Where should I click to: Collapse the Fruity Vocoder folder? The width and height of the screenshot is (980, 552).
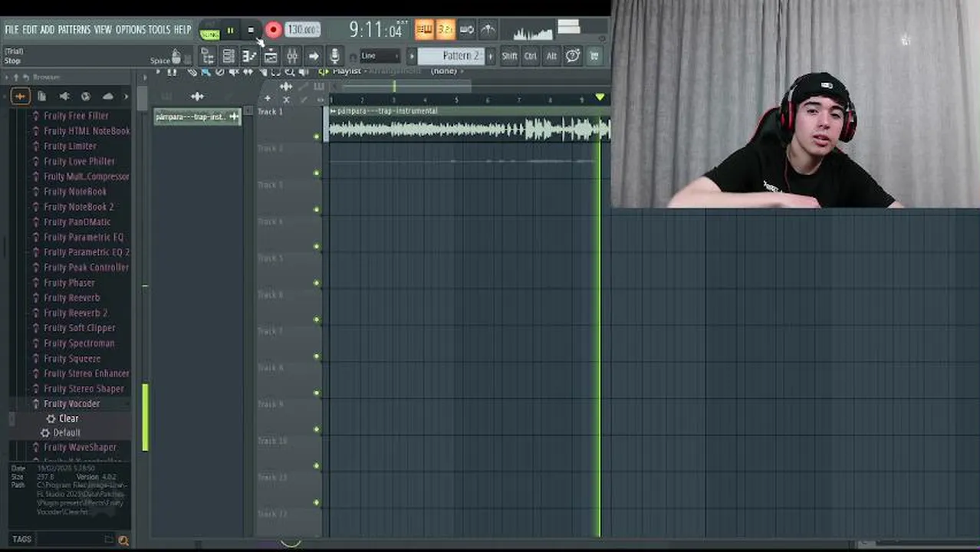click(x=71, y=403)
